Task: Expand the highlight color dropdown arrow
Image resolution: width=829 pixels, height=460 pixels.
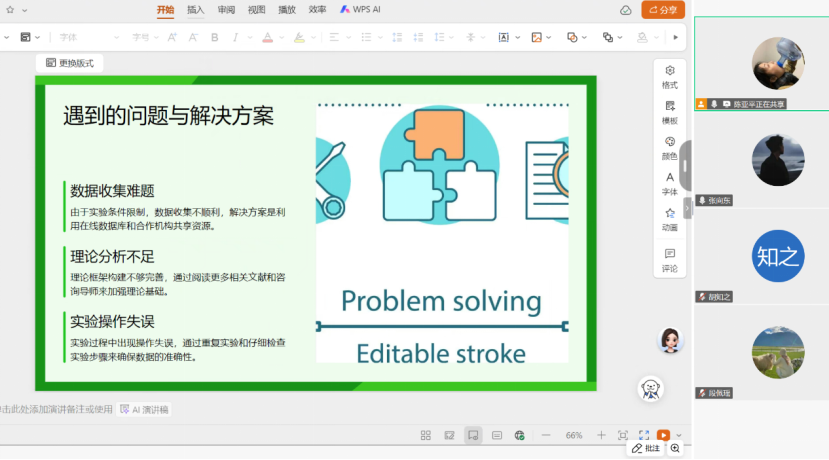Action: 314,38
